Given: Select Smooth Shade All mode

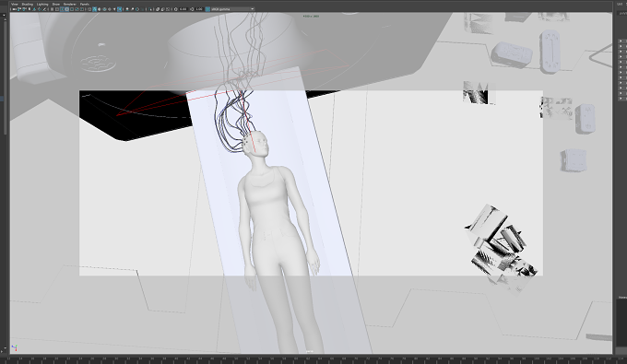Looking at the screenshot, I should coord(94,9).
